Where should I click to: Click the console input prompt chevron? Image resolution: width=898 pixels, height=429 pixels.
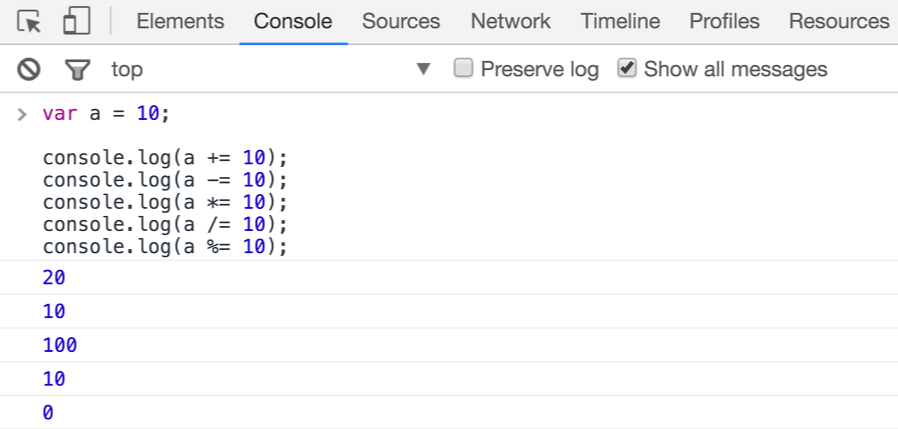pyautogui.click(x=22, y=114)
